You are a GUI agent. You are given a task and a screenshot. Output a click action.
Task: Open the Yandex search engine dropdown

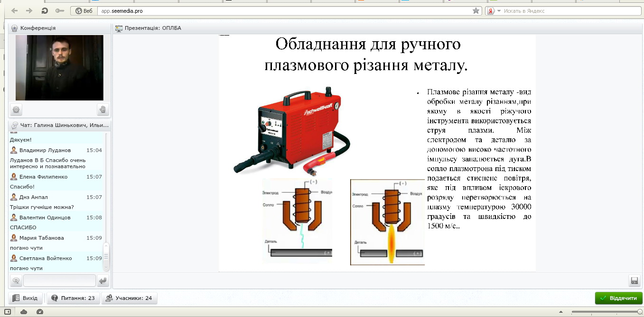494,11
